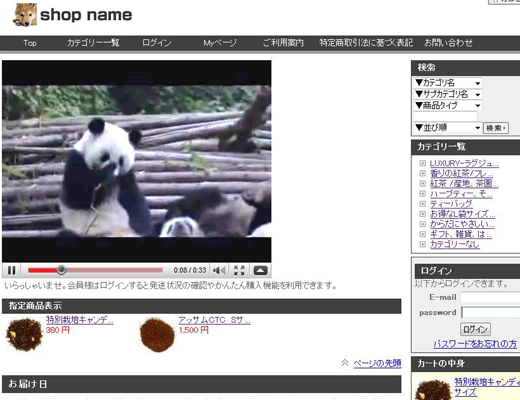
Task: Expand the LUXURY-ラグジュ... category node
Action: tap(422, 163)
